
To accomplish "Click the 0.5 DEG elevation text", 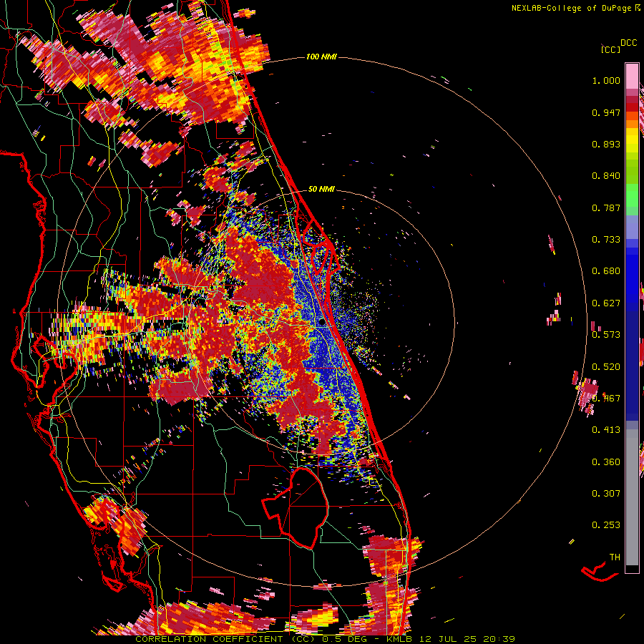I will click(x=346, y=639).
